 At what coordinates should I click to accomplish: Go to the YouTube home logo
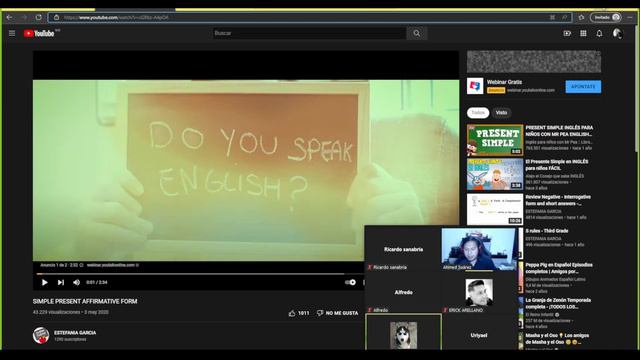pyautogui.click(x=40, y=33)
